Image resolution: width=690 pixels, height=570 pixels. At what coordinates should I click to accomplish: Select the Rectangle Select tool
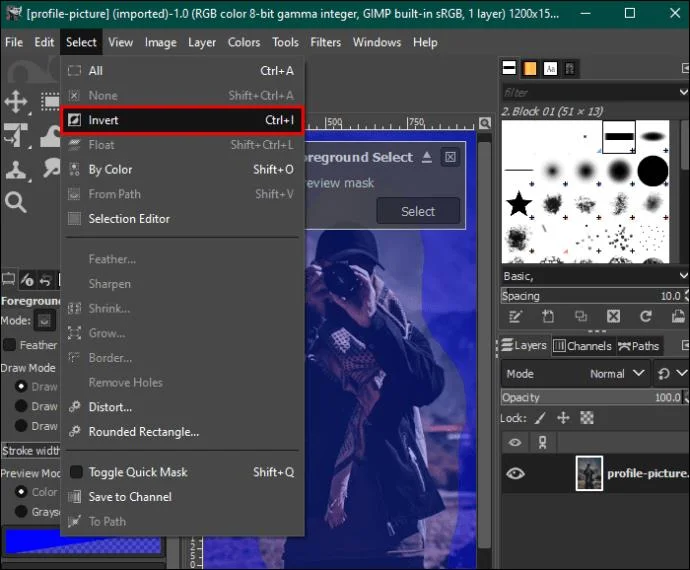pyautogui.click(x=50, y=102)
